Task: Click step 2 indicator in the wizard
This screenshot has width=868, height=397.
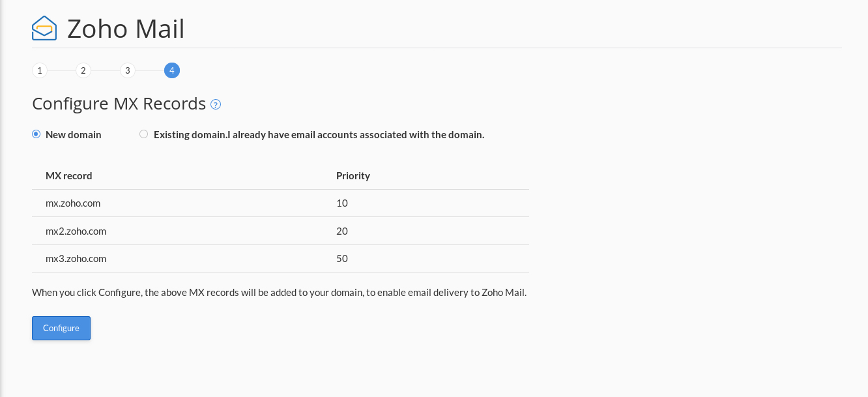Action: [83, 70]
